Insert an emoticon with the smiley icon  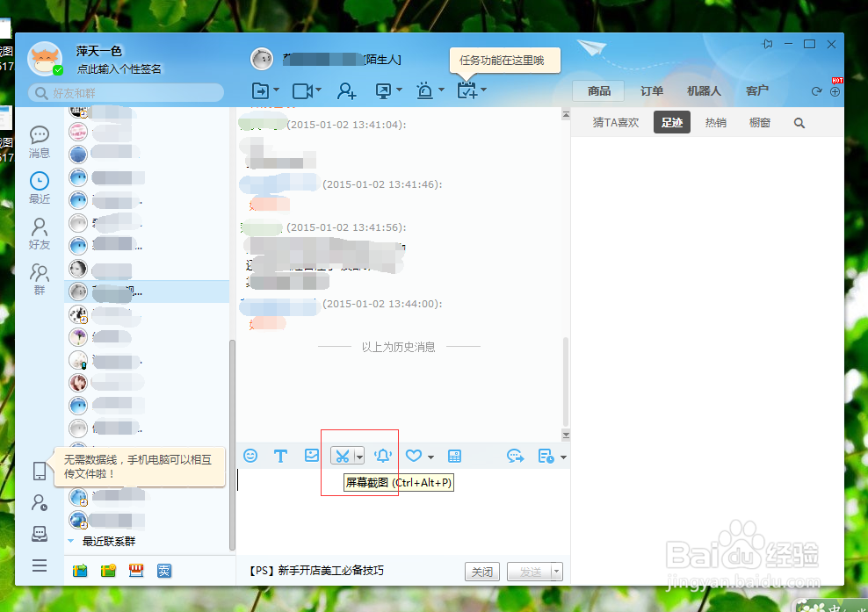click(x=250, y=456)
